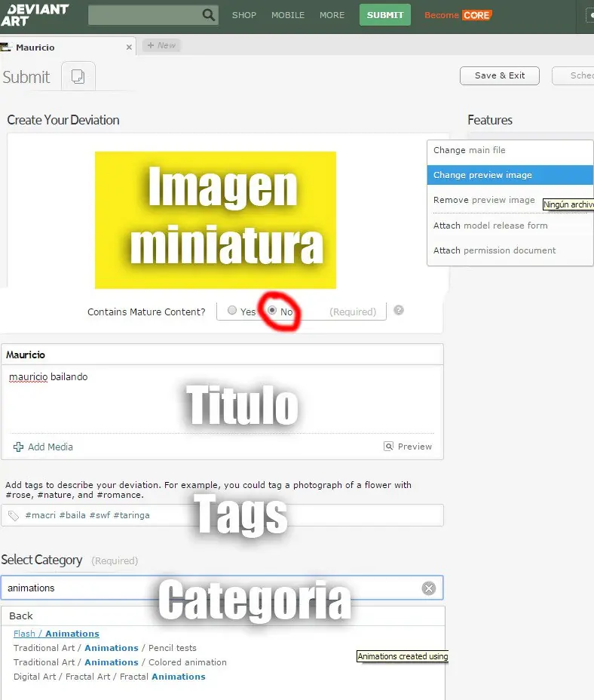Choose Attach permission document
The image size is (594, 700).
pyautogui.click(x=510, y=250)
